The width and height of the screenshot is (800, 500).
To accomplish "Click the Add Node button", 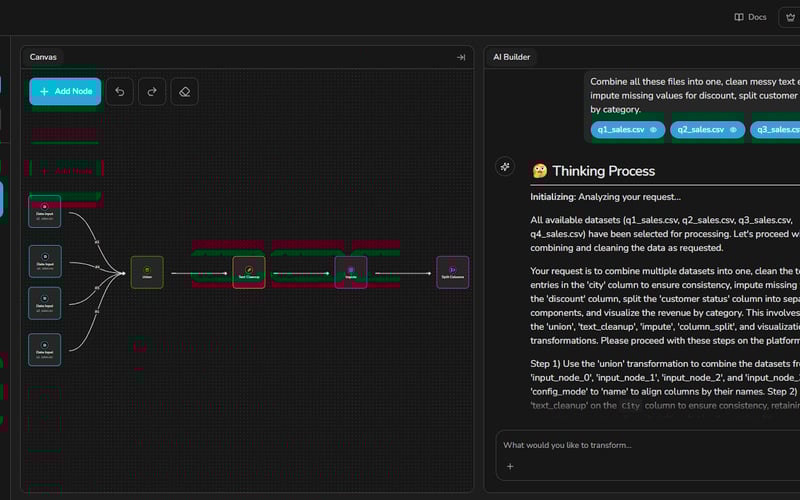I will [x=65, y=91].
